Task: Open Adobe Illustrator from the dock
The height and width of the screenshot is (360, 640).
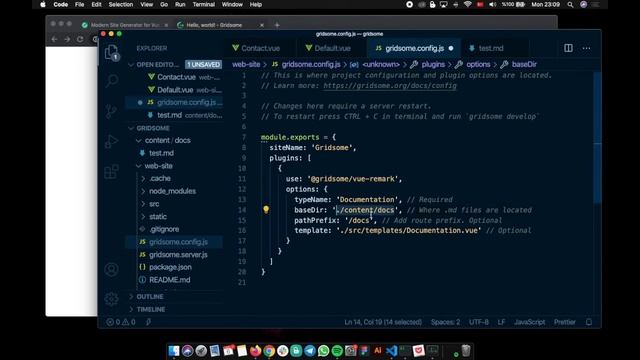Action: pos(378,351)
